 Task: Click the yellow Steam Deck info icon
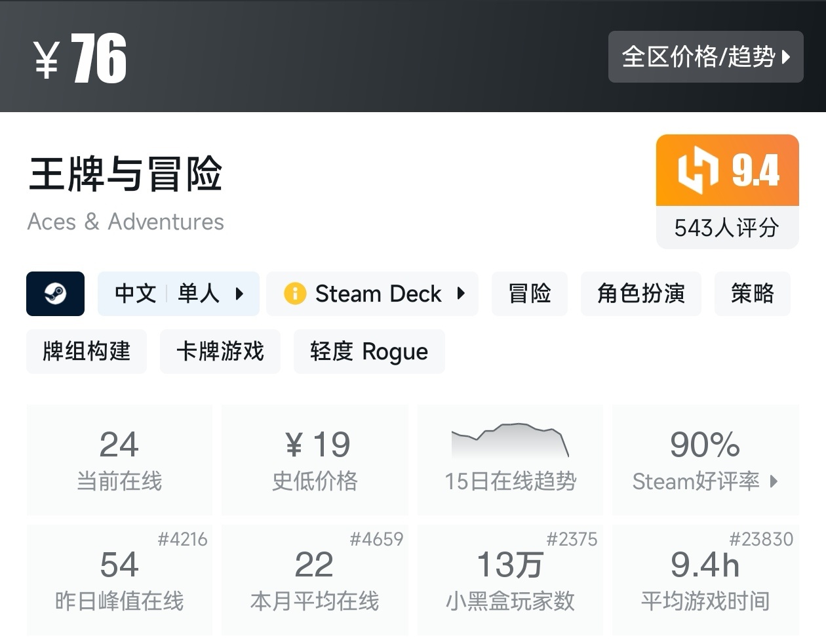(295, 294)
